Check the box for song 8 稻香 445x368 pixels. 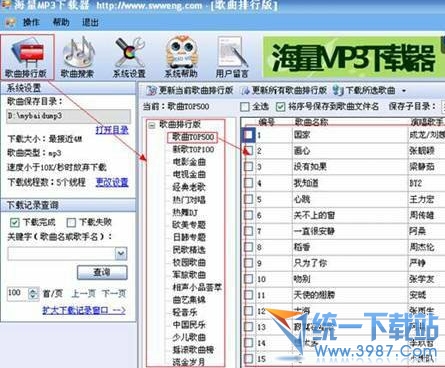pyautogui.click(x=249, y=247)
